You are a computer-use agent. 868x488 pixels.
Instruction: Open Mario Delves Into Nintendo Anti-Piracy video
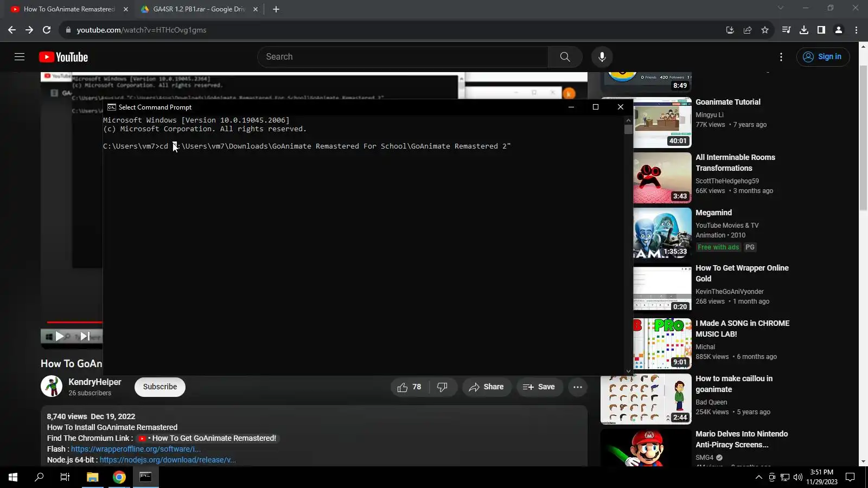[742, 439]
